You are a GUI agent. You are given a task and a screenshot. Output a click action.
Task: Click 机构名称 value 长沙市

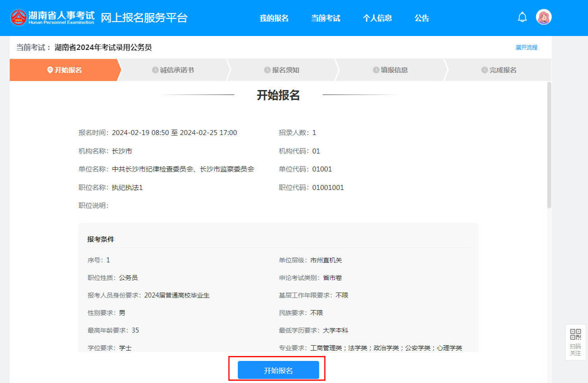point(122,151)
